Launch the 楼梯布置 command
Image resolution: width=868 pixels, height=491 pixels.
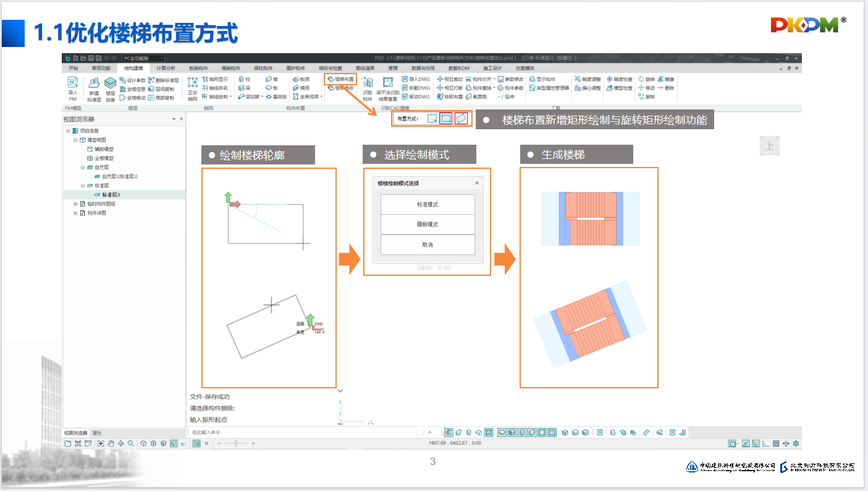(340, 79)
